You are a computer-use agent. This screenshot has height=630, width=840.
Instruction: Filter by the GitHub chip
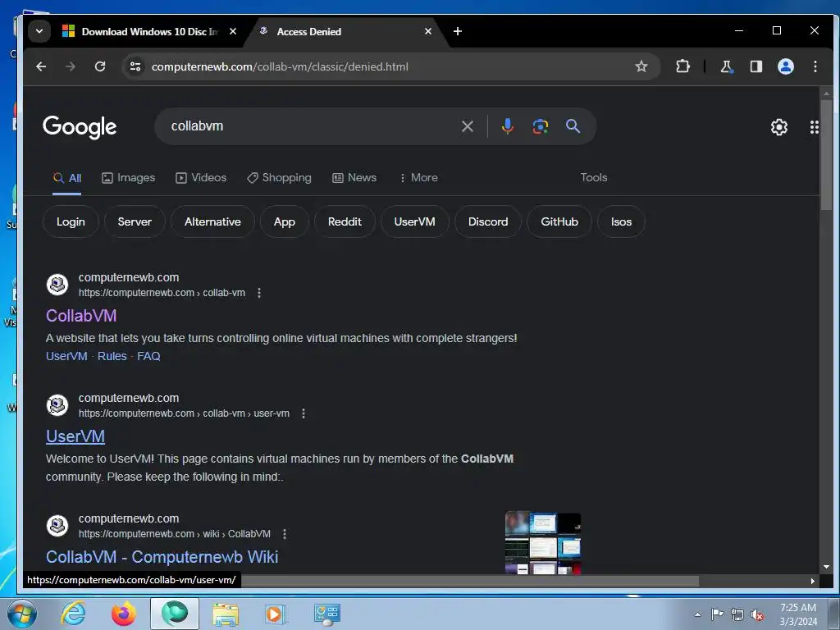pyautogui.click(x=559, y=221)
